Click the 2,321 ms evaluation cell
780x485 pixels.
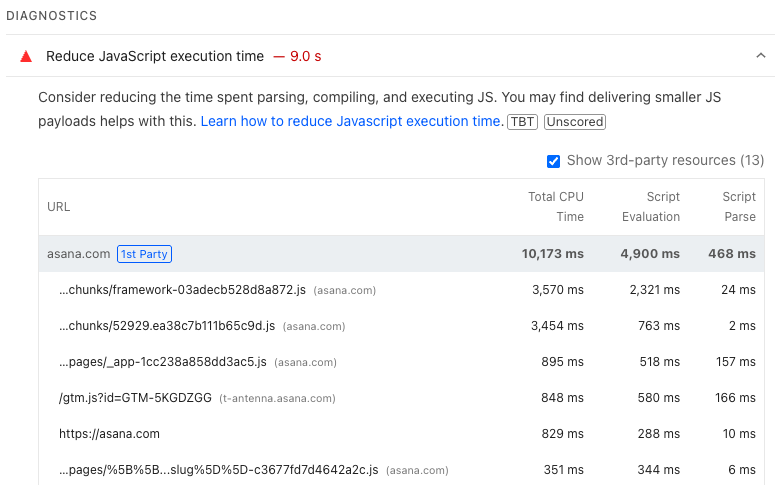tap(655, 290)
